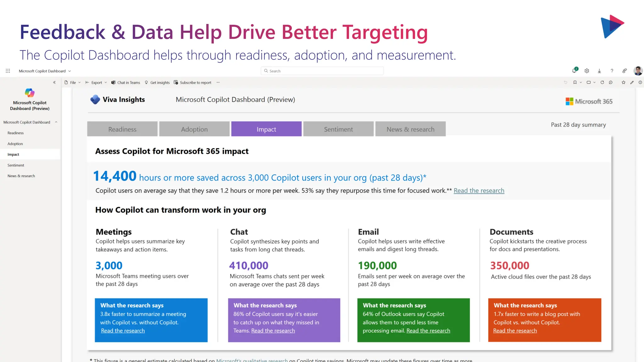Open Read the research in Email card
644x362 pixels.
point(428,331)
